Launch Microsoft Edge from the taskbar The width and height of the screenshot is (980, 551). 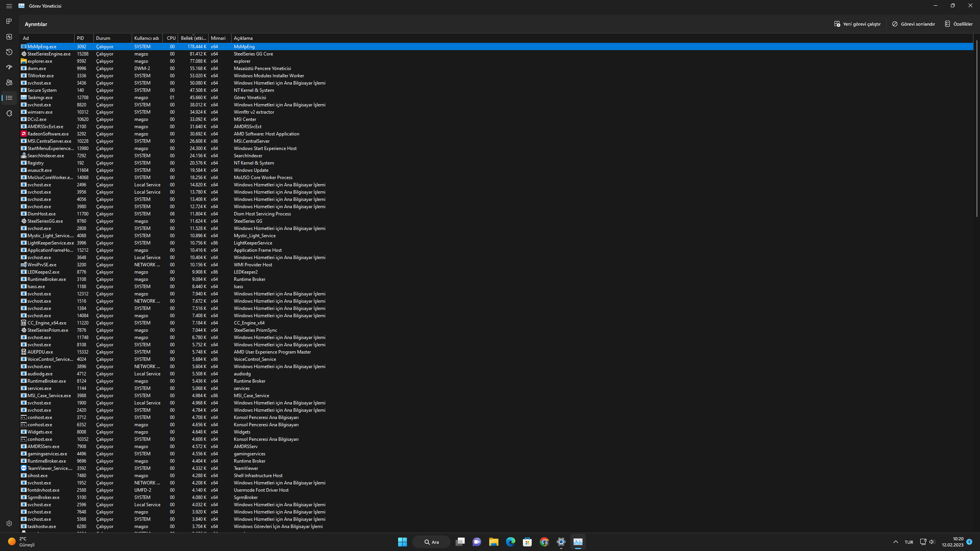pyautogui.click(x=511, y=542)
